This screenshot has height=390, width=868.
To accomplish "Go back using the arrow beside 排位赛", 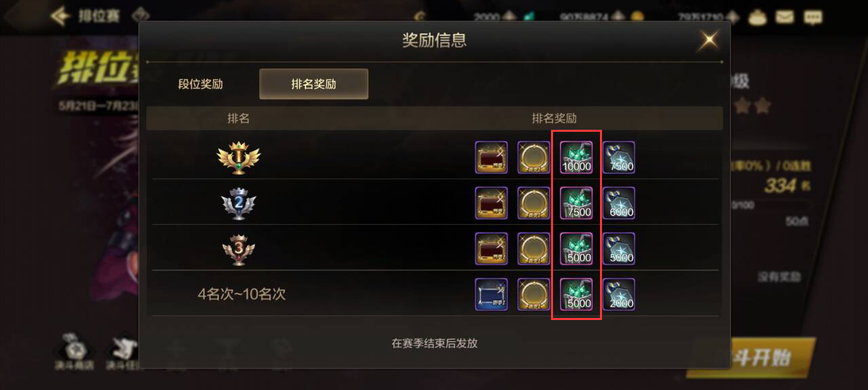I will (61, 16).
